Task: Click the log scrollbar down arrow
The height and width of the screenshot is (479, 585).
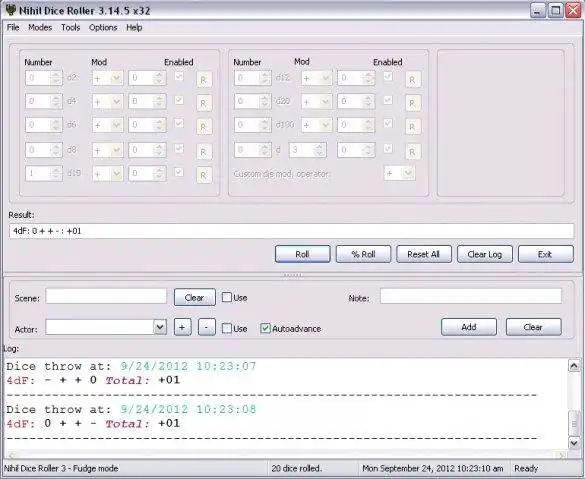Action: (574, 443)
